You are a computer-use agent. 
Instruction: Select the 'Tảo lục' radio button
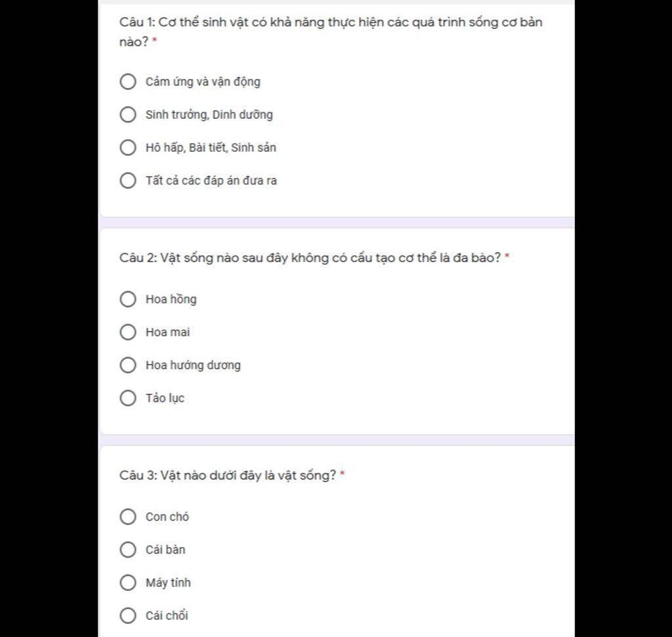(128, 398)
